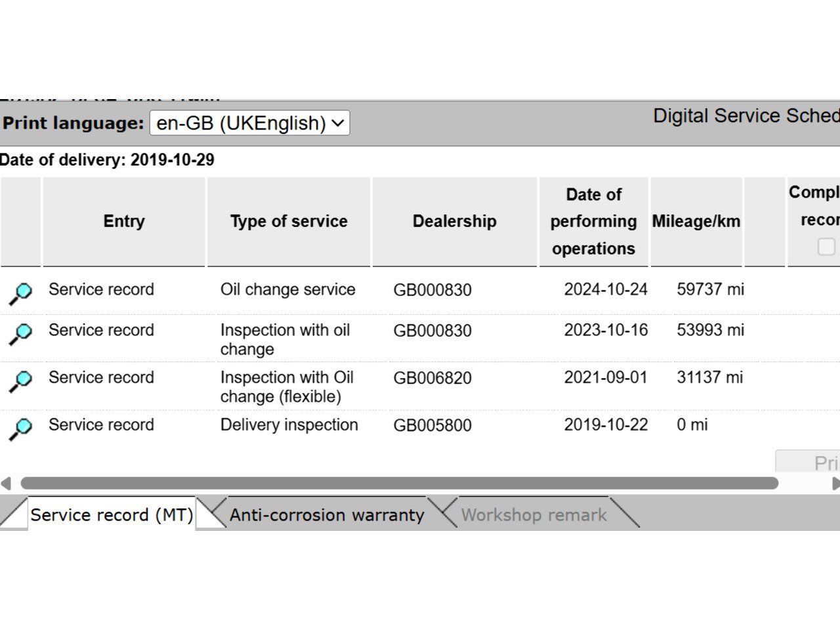
Task: Open the Print language dropdown
Action: pos(249,123)
